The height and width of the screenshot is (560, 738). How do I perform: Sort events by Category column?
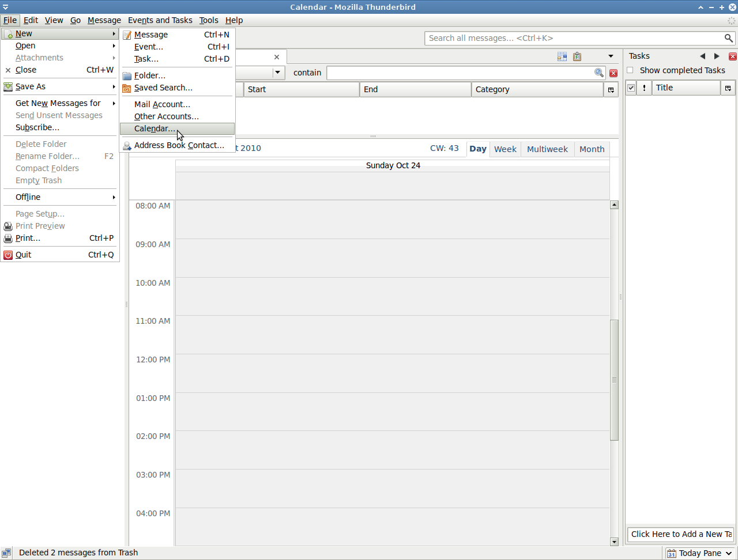(x=537, y=89)
